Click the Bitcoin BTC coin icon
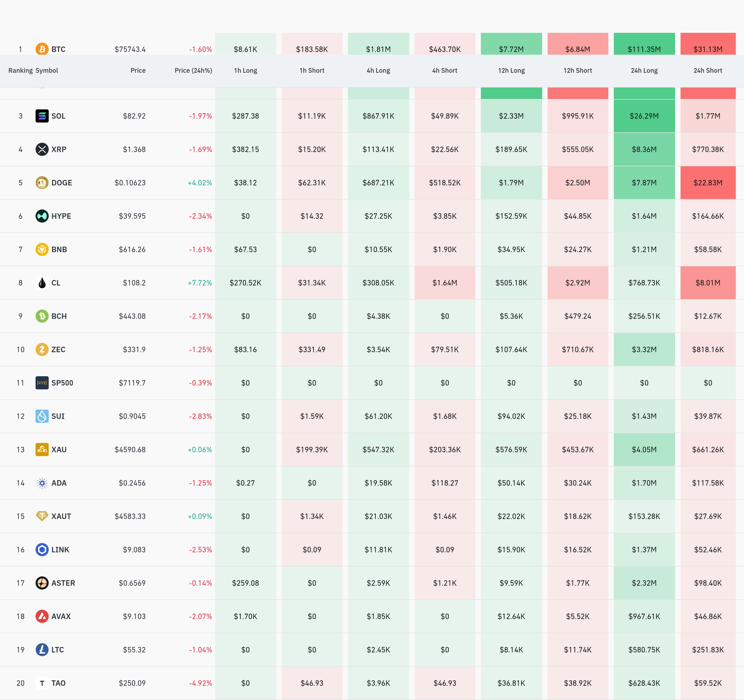 tap(42, 49)
